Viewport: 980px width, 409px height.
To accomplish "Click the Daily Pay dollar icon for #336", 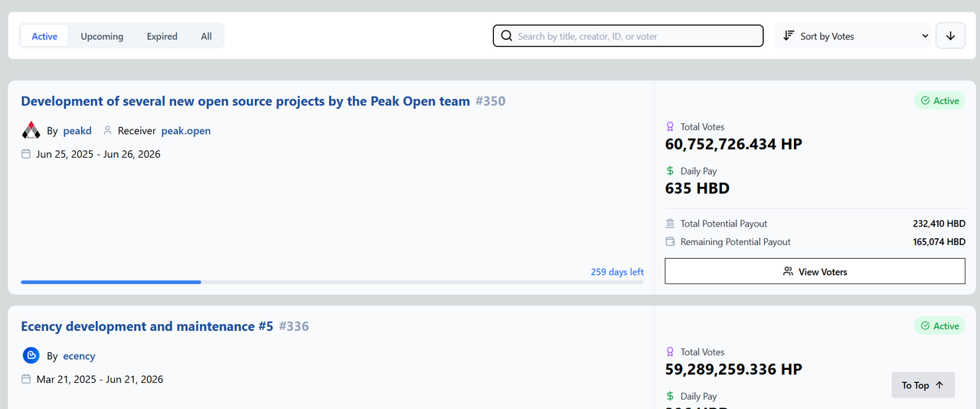I will [670, 397].
